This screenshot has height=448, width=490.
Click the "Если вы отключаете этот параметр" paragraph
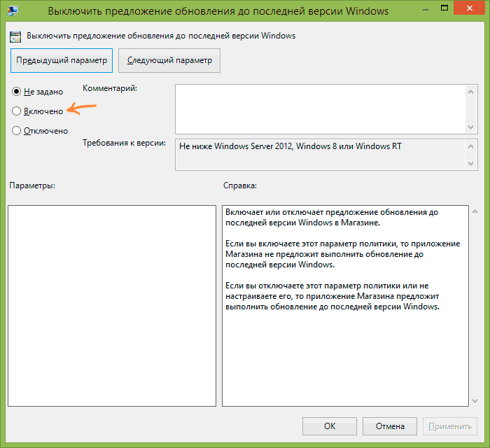coord(332,296)
